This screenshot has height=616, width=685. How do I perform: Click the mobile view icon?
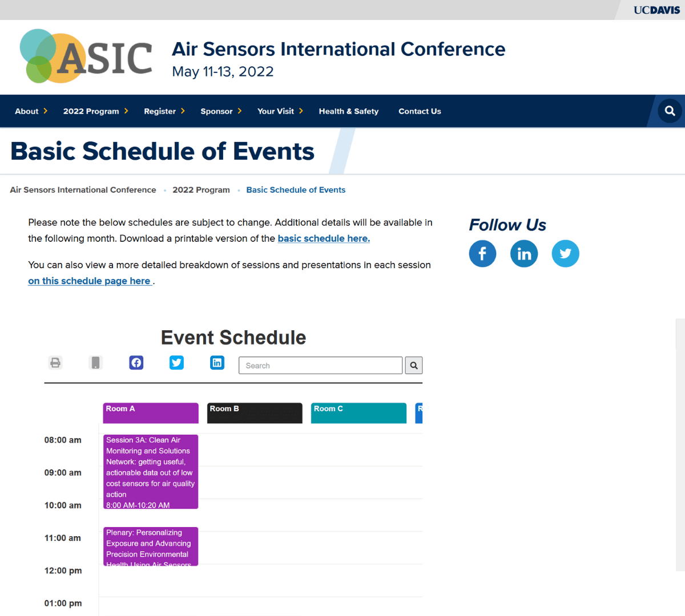click(96, 363)
